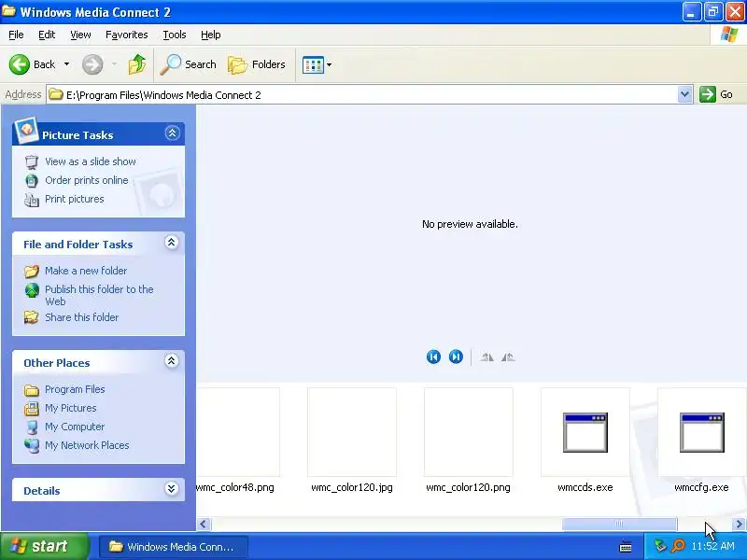Click the greyed Forward arrow button

point(92,64)
